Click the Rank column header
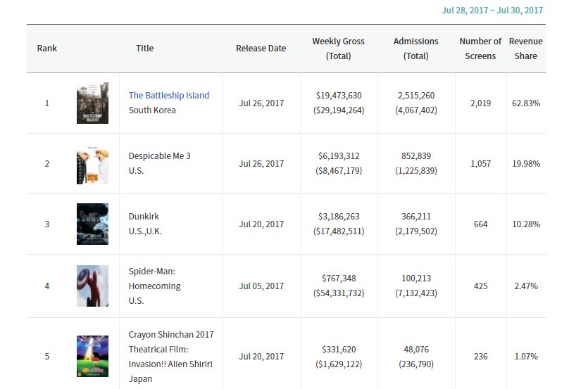The height and width of the screenshot is (389, 588). point(47,49)
